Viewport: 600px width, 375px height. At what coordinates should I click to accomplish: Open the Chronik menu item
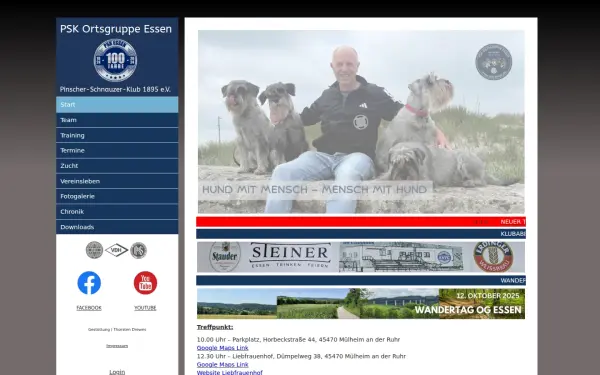(x=117, y=212)
